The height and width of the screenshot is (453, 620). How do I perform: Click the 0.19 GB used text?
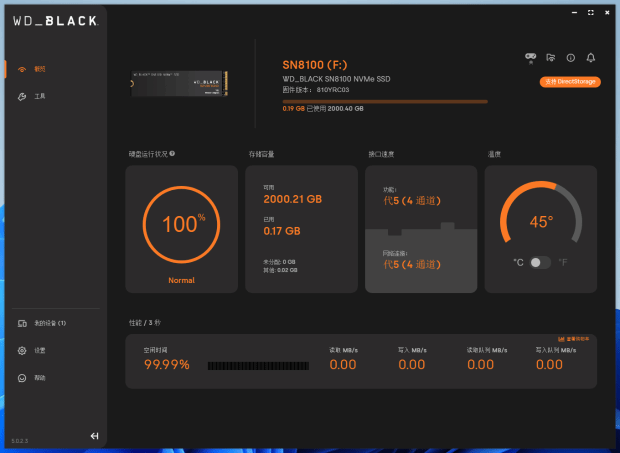point(293,109)
